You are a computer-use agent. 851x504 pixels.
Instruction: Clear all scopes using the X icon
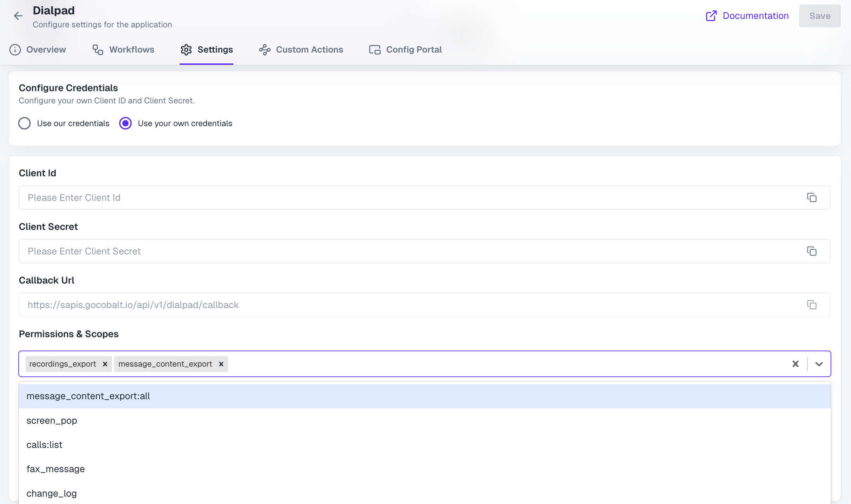click(795, 364)
